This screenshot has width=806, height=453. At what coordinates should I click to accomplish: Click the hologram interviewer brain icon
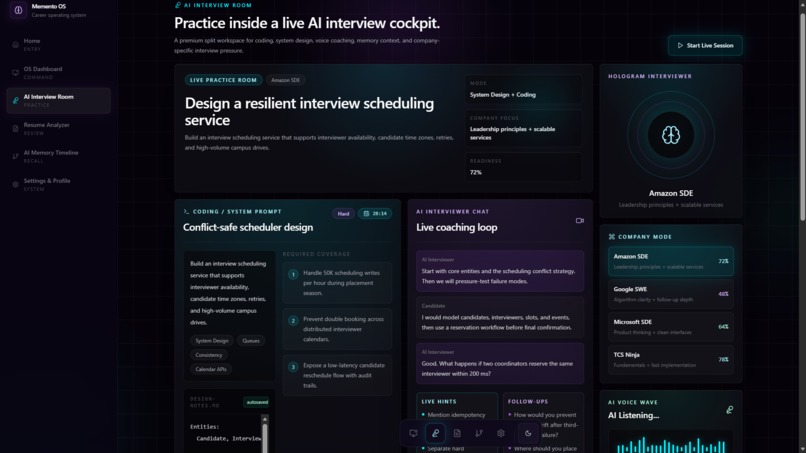coord(671,135)
